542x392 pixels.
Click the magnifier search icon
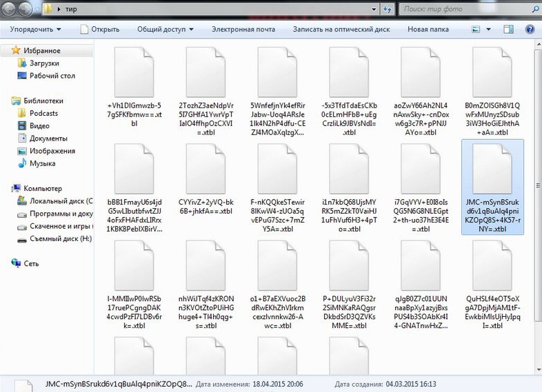pyautogui.click(x=535, y=10)
